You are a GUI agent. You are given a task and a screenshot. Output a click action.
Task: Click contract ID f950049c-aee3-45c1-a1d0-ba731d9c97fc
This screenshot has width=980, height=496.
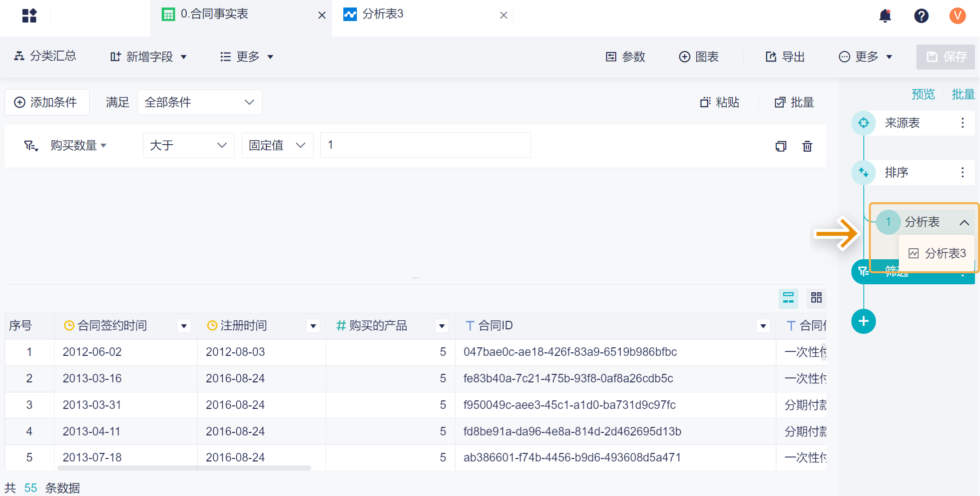570,405
